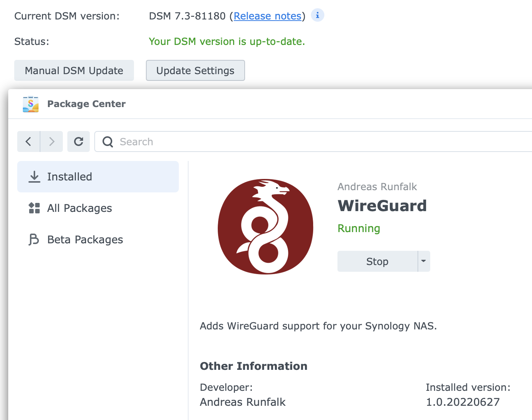
Task: Go forward in Package Center
Action: pyautogui.click(x=52, y=141)
